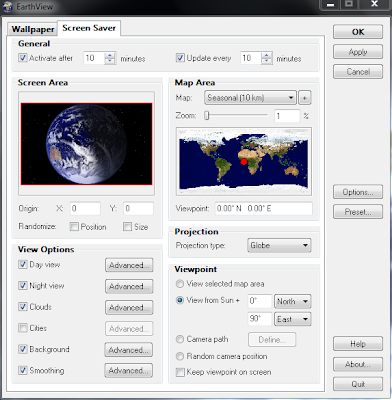This screenshot has height=400, width=392.
Task: Disable the Clouds checkbox
Action: tap(23, 307)
